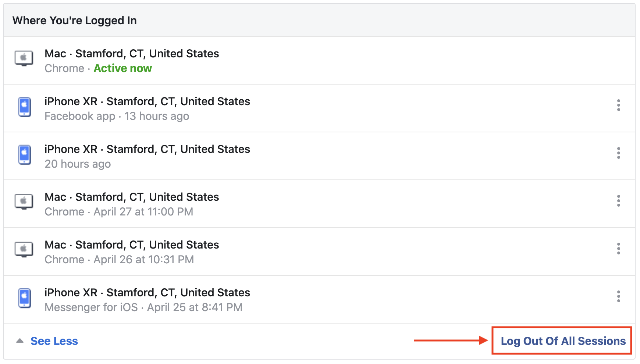Image resolution: width=640 pixels, height=364 pixels.
Task: Click iPhone icon for 20 hours ago session
Action: coord(25,154)
